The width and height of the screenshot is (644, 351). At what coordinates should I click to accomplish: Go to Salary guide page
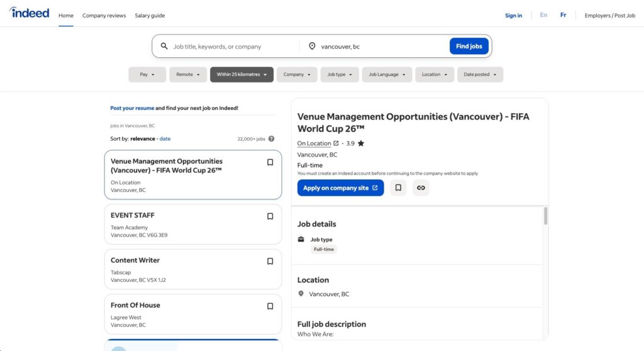click(150, 16)
